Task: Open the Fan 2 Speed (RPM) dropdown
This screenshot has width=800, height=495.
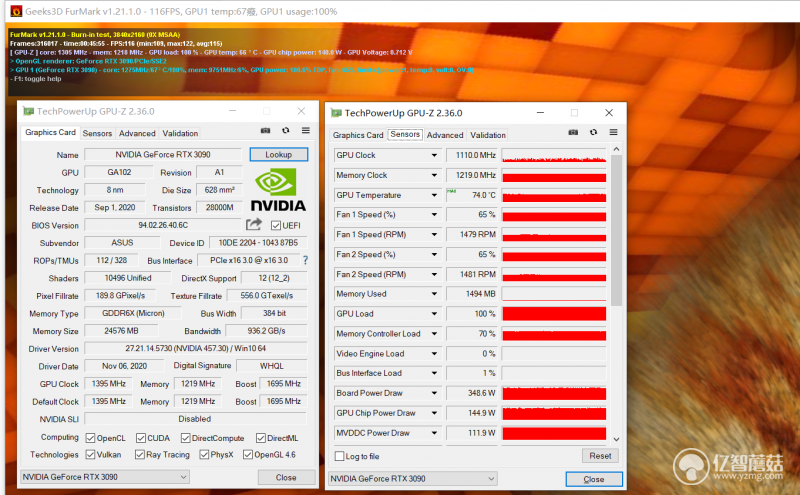Action: point(434,274)
